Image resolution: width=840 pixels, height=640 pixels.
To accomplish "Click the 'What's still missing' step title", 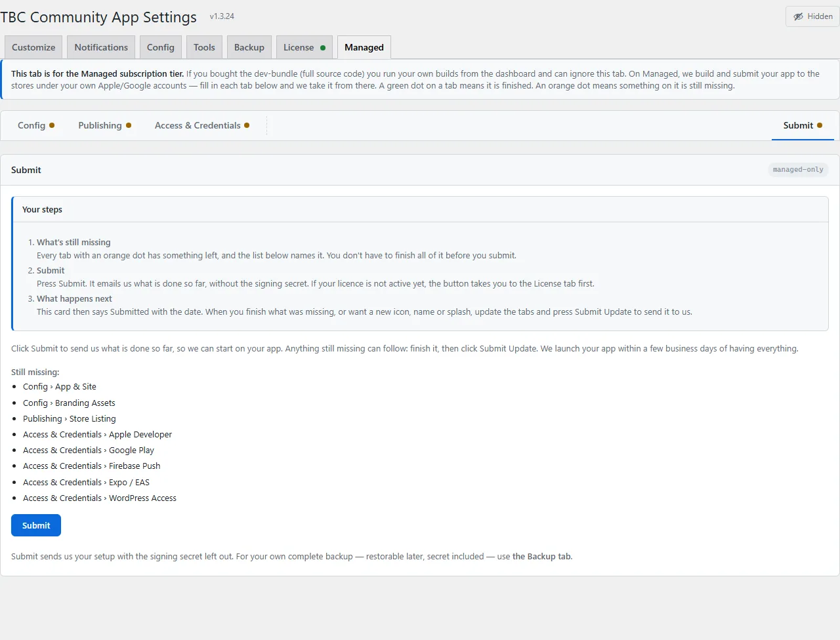I will coord(73,242).
